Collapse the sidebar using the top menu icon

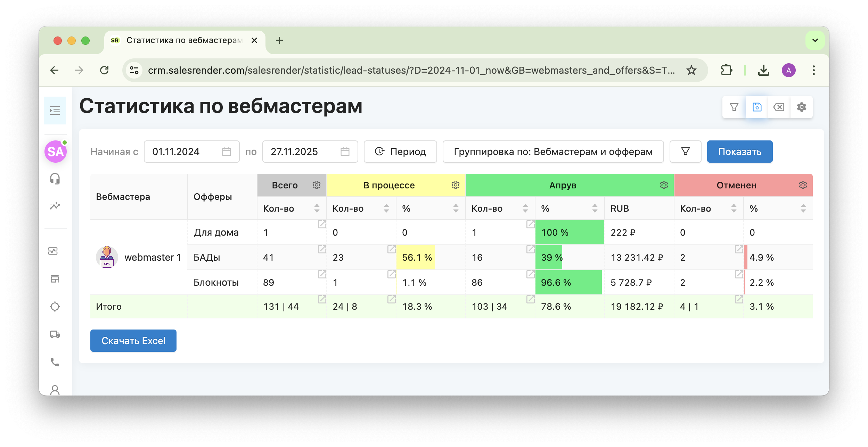55,111
